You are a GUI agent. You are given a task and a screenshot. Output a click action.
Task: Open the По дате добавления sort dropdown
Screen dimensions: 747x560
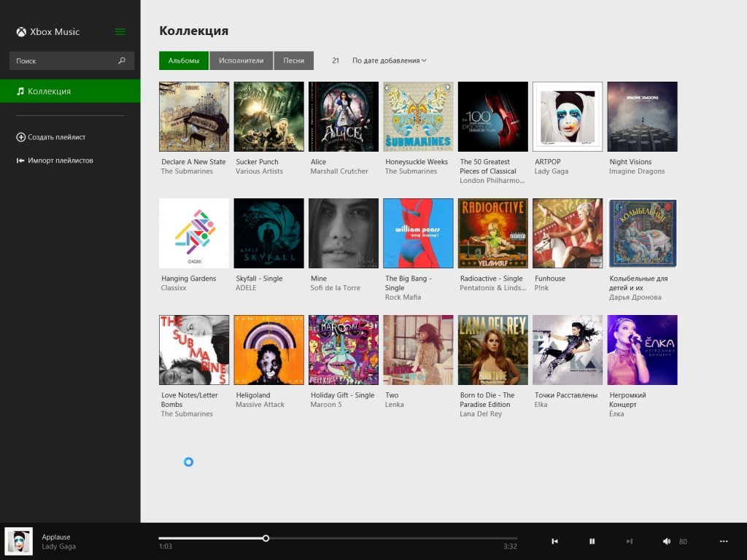[x=390, y=61]
